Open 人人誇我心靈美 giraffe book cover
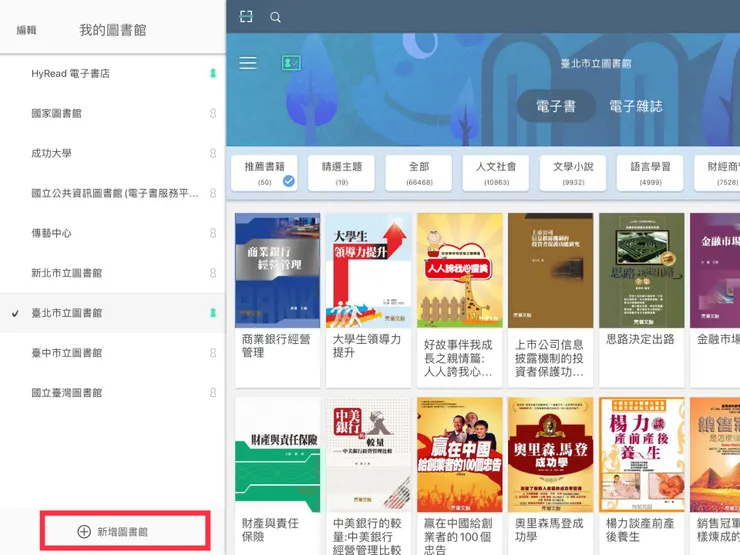 (460, 270)
